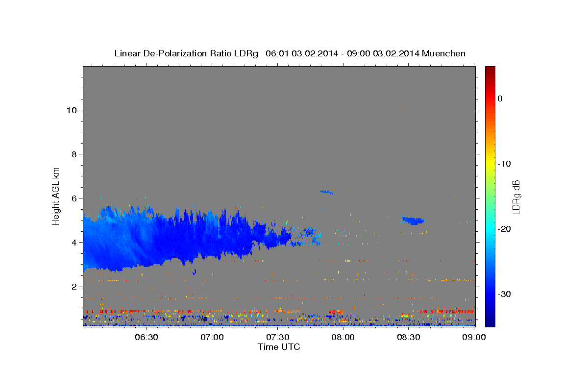This screenshot has width=588, height=392.
Task: Click the height tick label 6
Action: click(74, 198)
